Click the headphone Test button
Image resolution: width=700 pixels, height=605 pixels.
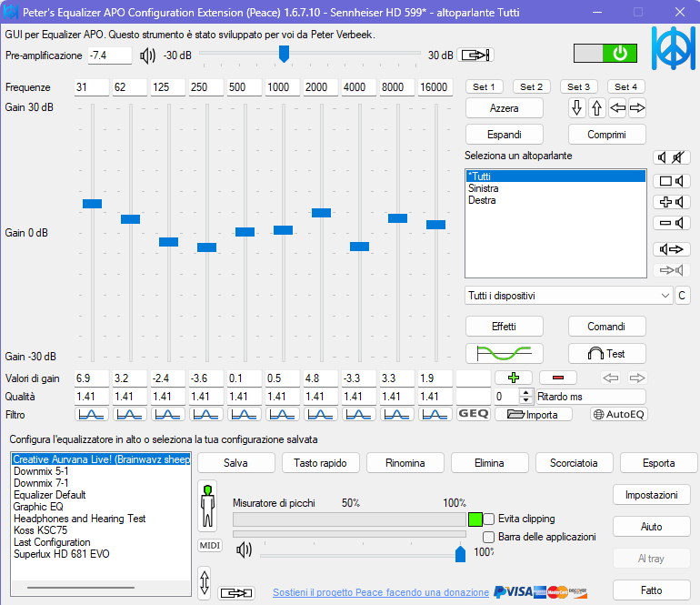606,353
